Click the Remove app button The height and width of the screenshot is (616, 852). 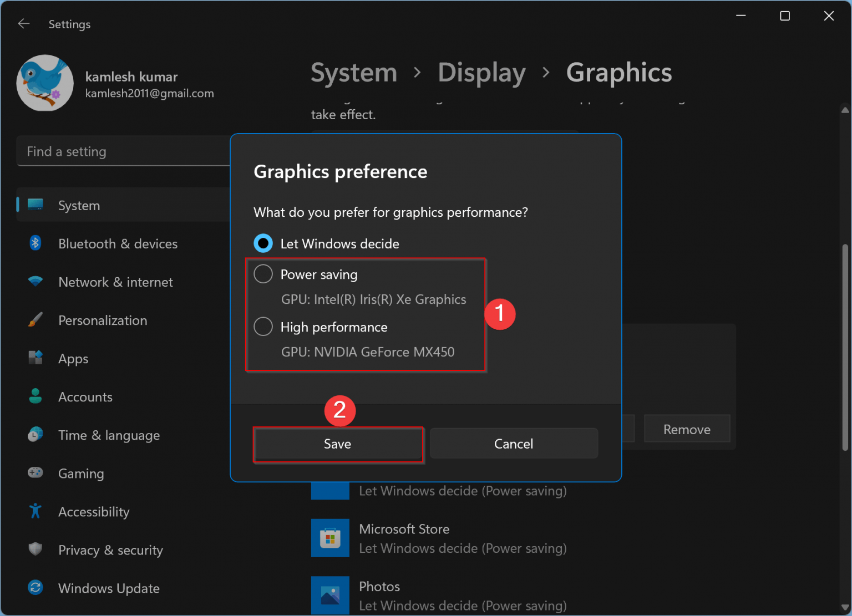pyautogui.click(x=687, y=429)
